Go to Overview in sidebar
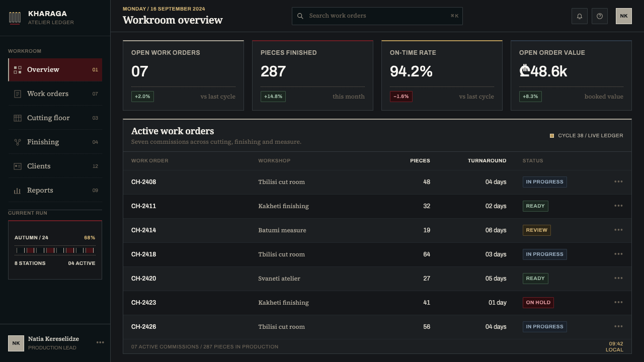Image resolution: width=644 pixels, height=362 pixels. point(55,69)
